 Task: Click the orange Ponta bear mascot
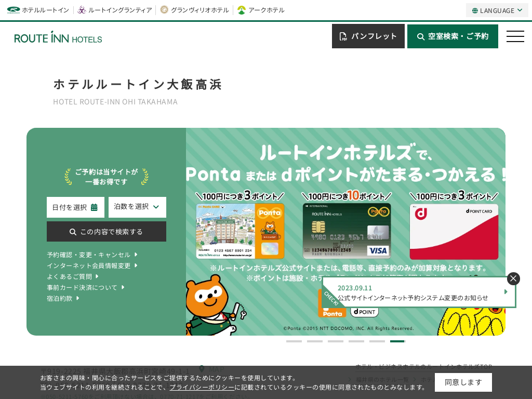(x=214, y=305)
